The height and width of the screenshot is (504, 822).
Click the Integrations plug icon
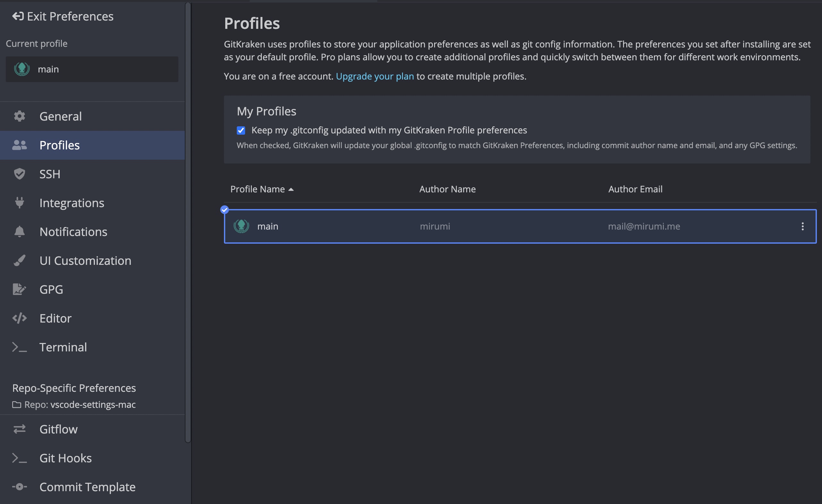coord(19,203)
